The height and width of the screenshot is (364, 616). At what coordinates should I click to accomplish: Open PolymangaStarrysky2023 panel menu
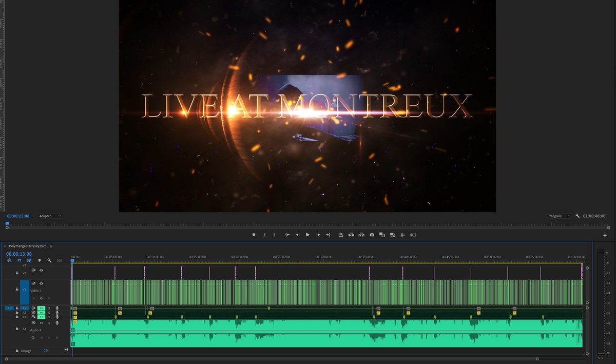51,246
